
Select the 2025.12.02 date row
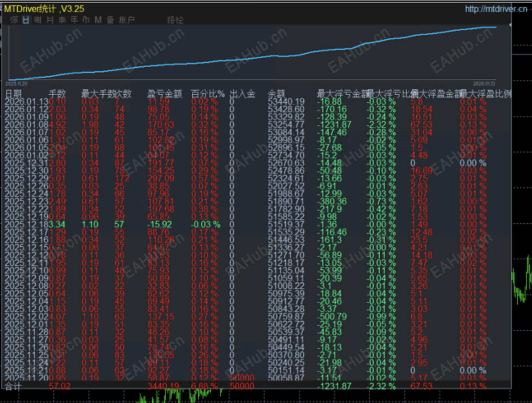point(258,316)
